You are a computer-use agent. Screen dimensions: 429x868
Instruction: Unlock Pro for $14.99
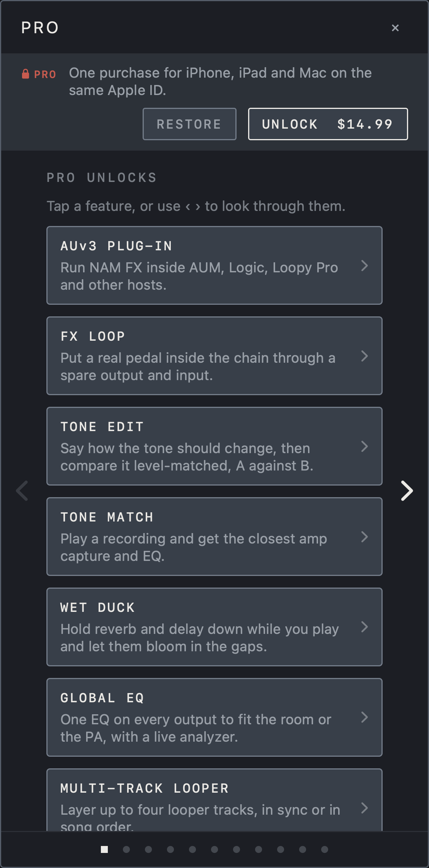(x=328, y=124)
